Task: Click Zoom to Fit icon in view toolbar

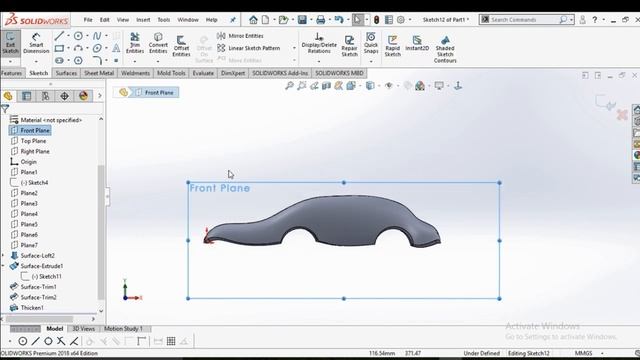Action: (289, 86)
